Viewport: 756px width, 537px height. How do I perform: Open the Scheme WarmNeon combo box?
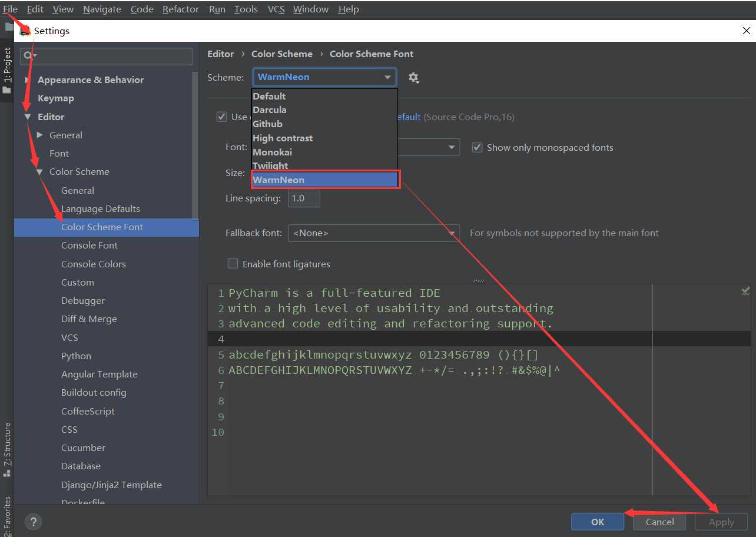(324, 77)
